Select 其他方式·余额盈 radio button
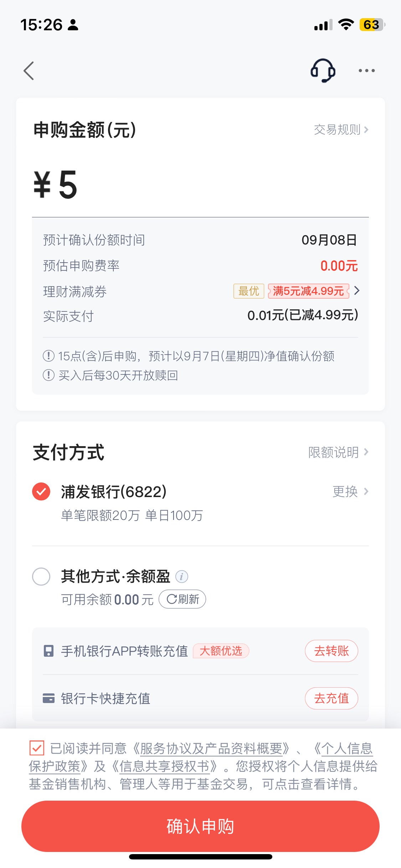Image resolution: width=401 pixels, height=868 pixels. (41, 577)
